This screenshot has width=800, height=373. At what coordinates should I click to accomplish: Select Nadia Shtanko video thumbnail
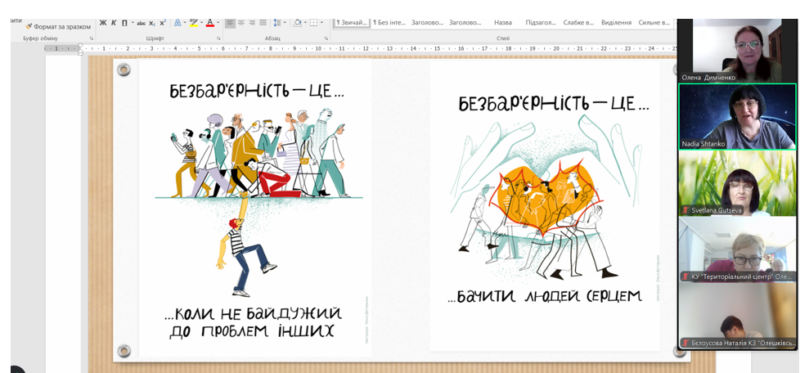point(736,116)
